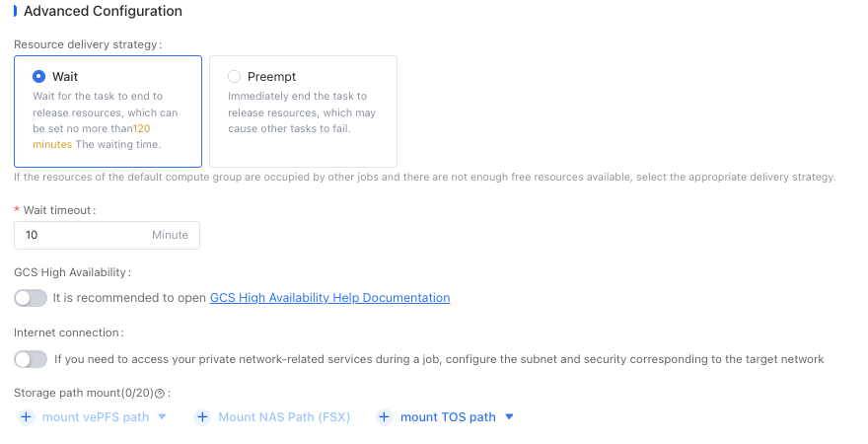Click the orange 120 minutes text
This screenshot has height=444, width=868.
point(92,136)
